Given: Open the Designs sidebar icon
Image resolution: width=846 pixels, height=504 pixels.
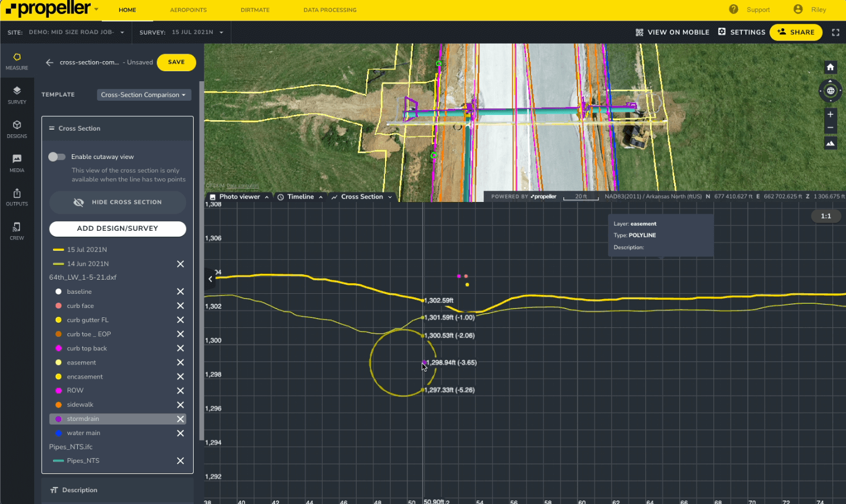Looking at the screenshot, I should click(x=16, y=128).
